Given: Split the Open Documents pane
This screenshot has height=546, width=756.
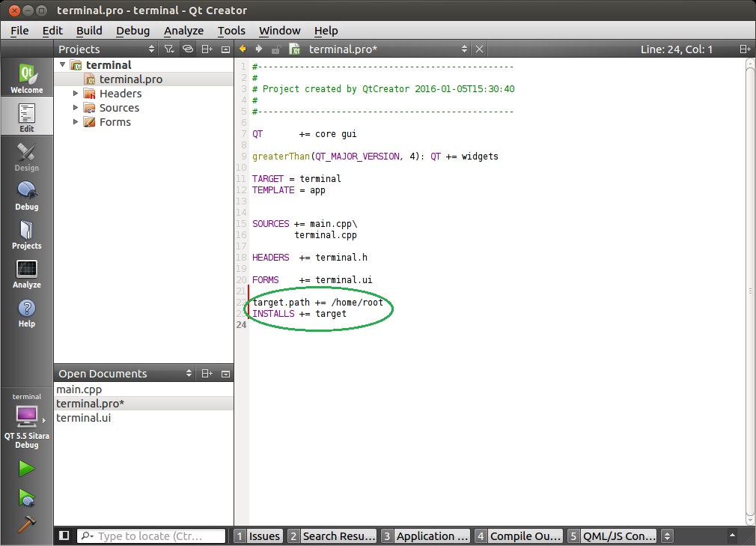Looking at the screenshot, I should click(207, 373).
